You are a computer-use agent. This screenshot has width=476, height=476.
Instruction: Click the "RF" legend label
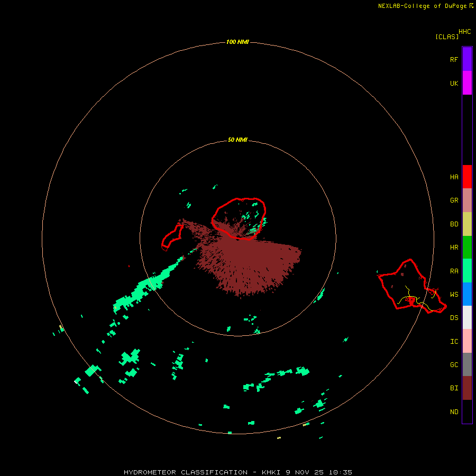pyautogui.click(x=454, y=59)
